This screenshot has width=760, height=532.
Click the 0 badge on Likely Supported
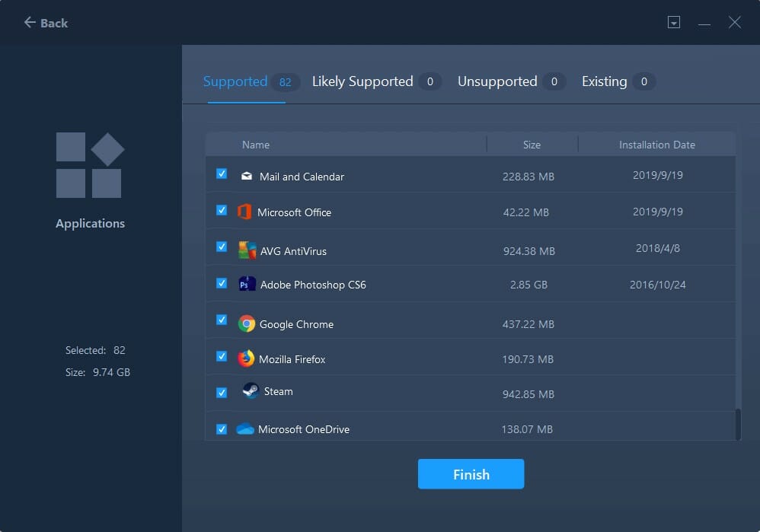click(x=430, y=82)
